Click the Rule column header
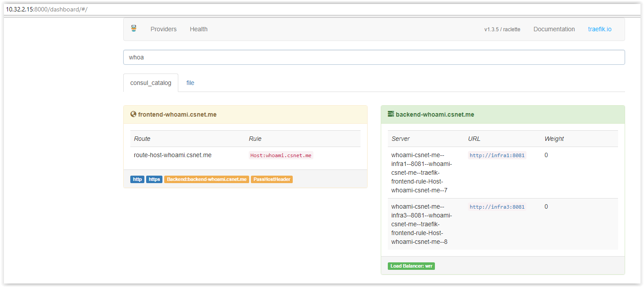Viewport: 644px width, 287px height. [x=255, y=139]
